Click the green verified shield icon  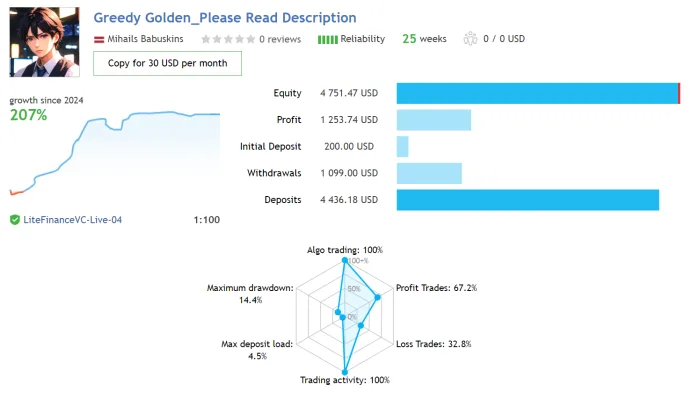click(15, 219)
